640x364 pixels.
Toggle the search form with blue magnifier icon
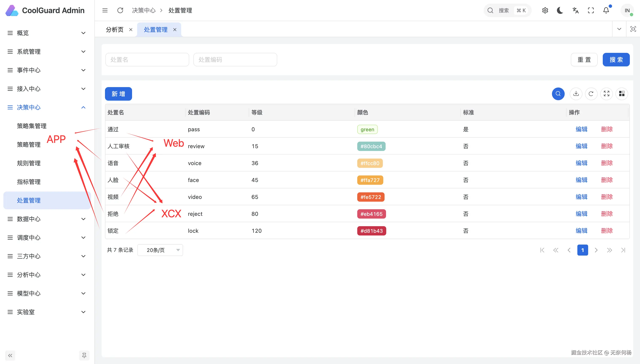(x=558, y=94)
